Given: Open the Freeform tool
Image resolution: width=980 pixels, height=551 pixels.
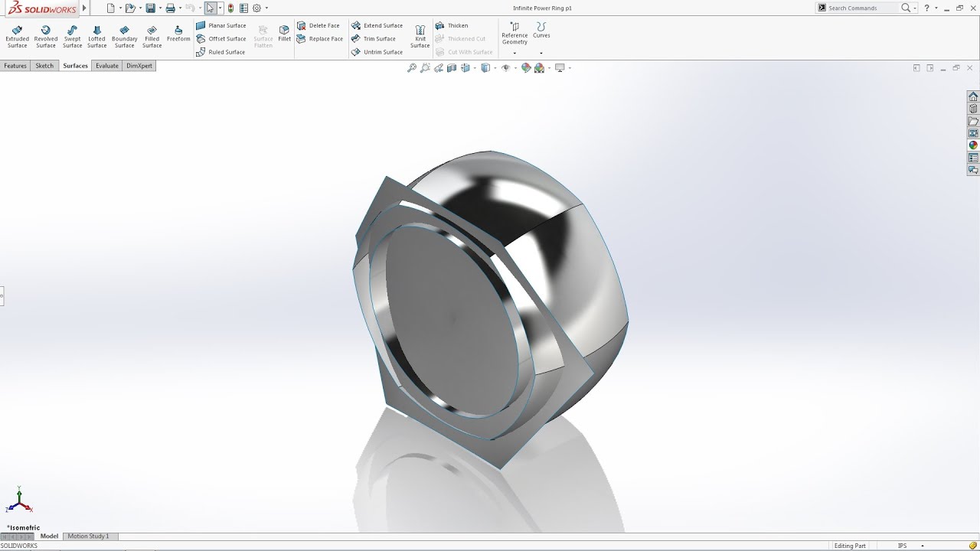Looking at the screenshot, I should pyautogui.click(x=178, y=33).
